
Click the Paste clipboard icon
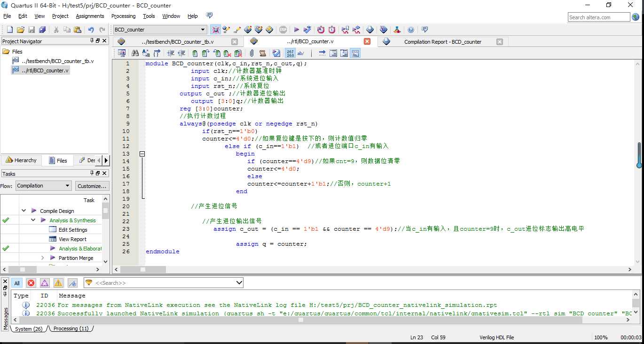pos(77,30)
